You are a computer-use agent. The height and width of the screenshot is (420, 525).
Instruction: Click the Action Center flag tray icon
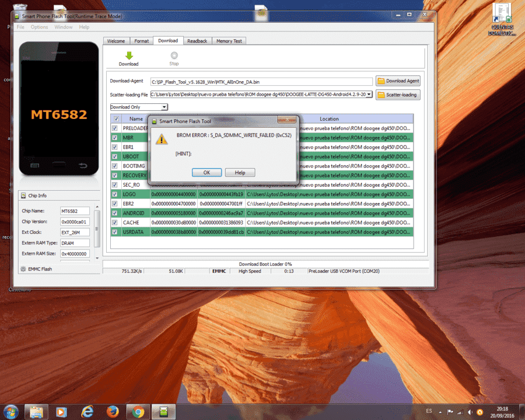click(x=450, y=412)
